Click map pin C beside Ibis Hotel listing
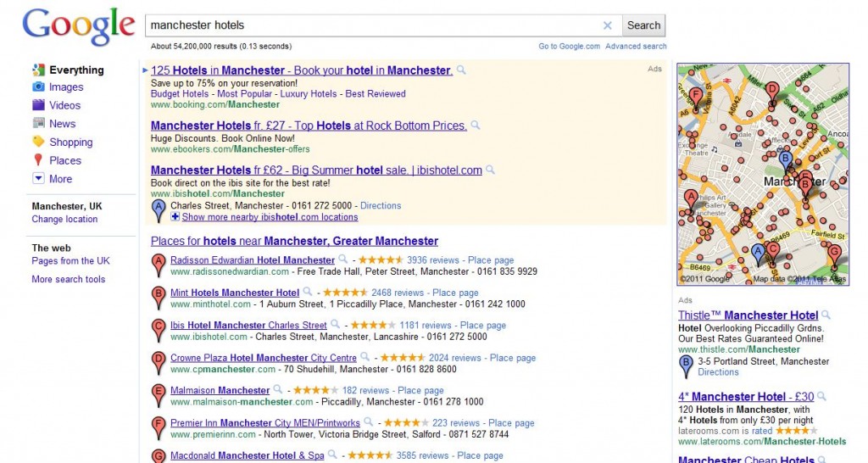The height and width of the screenshot is (463, 868). pos(159,331)
